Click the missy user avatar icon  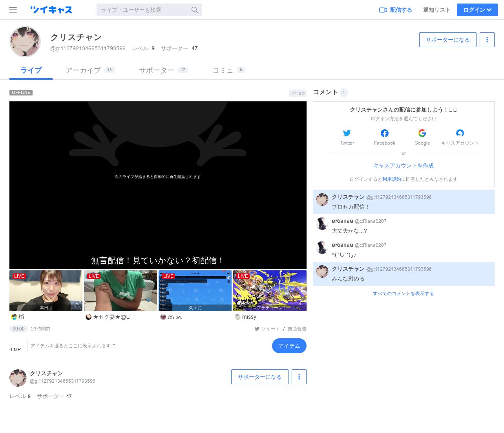click(x=237, y=317)
